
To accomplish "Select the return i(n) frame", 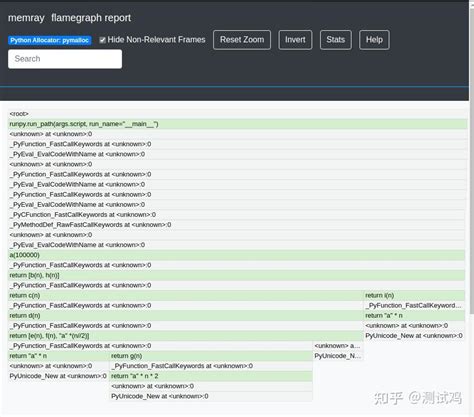I will pyautogui.click(x=414, y=295).
